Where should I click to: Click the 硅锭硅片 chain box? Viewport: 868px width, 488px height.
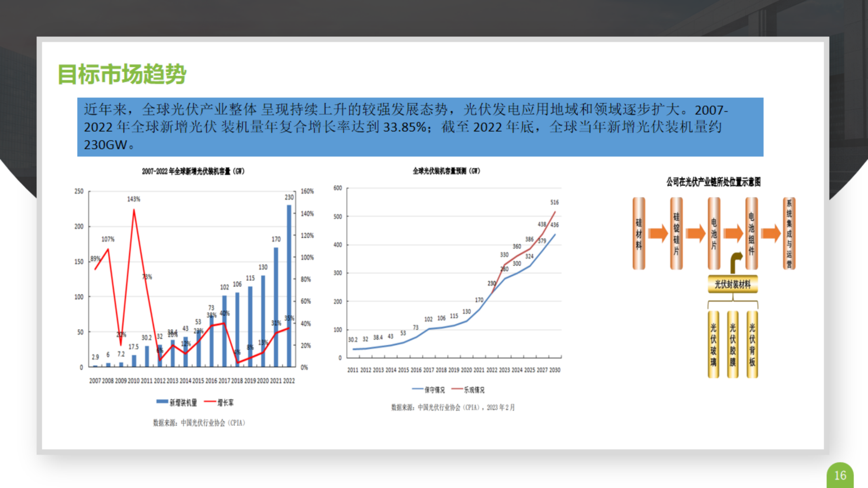tap(676, 233)
